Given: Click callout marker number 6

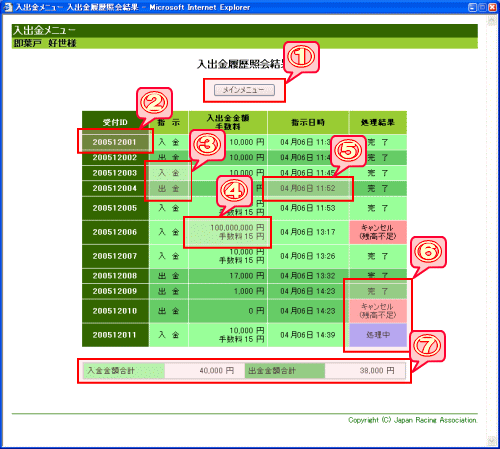Looking at the screenshot, I should click(x=428, y=252).
